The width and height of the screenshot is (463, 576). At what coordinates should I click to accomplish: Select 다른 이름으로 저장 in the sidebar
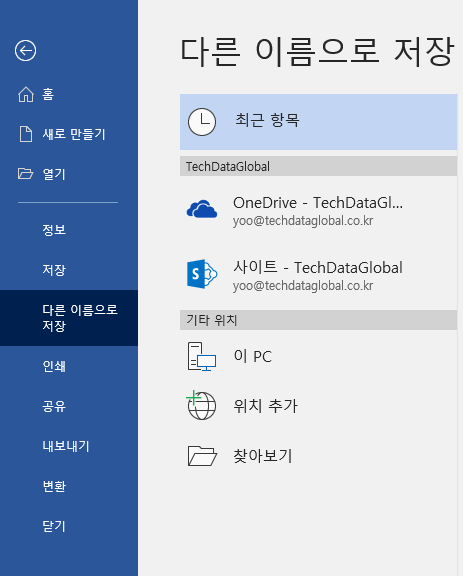tap(69, 318)
